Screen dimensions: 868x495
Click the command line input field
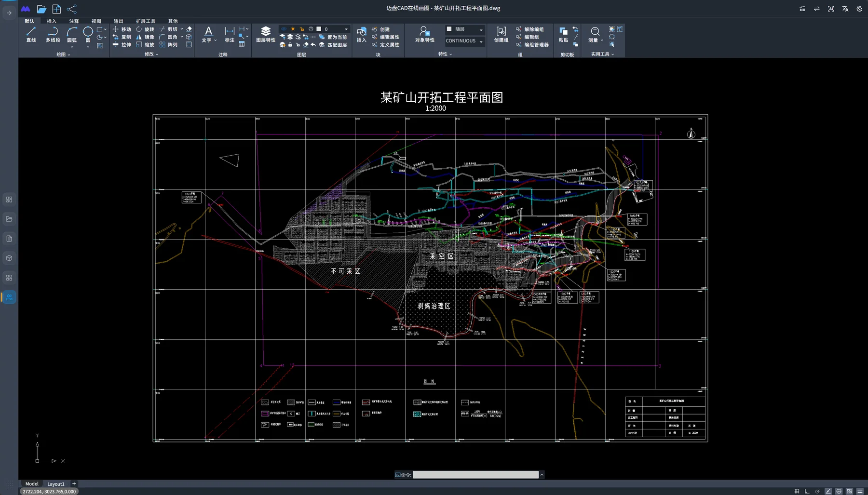tap(475, 475)
